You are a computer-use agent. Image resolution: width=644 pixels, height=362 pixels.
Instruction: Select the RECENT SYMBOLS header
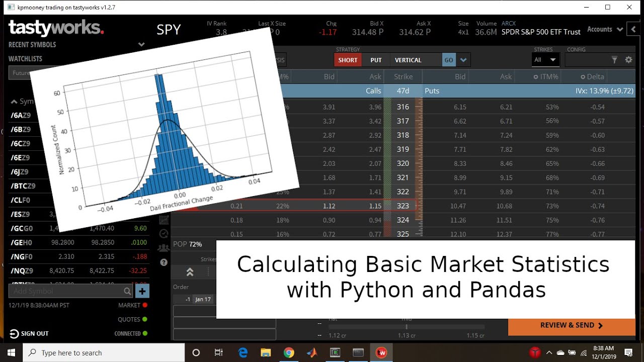click(32, 44)
